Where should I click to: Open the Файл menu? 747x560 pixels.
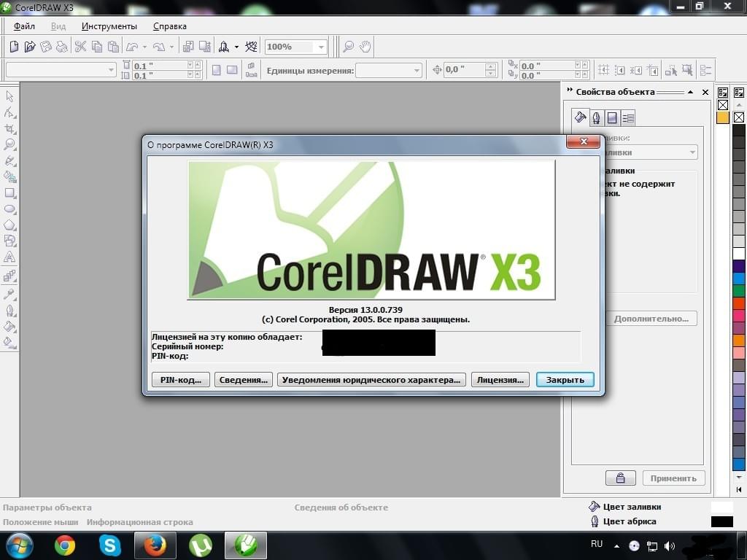pyautogui.click(x=24, y=26)
